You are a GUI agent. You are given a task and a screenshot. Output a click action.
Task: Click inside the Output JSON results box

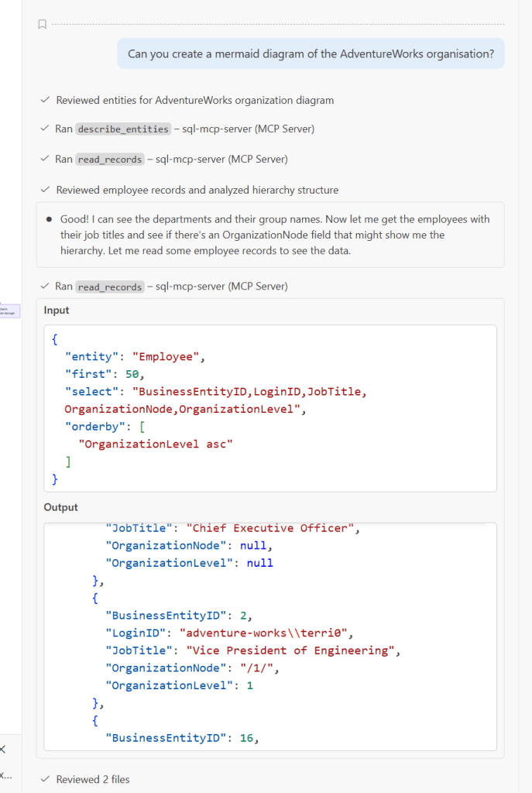pyautogui.click(x=269, y=635)
